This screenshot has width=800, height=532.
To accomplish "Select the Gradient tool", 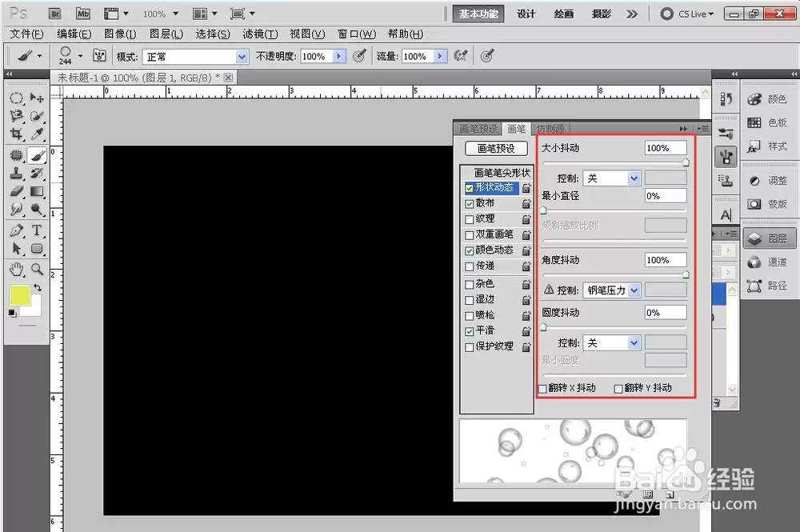I will click(37, 191).
